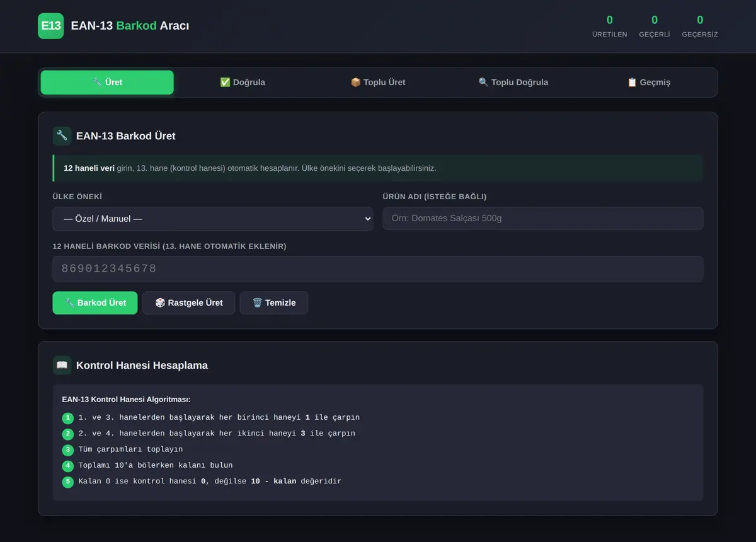Click the step 5 number badge
This screenshot has width=756, height=542.
(68, 481)
